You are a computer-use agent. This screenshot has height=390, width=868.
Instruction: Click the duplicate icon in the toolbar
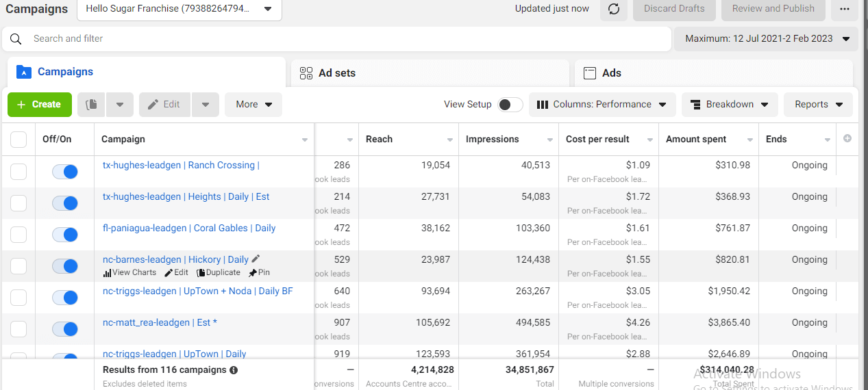click(92, 105)
